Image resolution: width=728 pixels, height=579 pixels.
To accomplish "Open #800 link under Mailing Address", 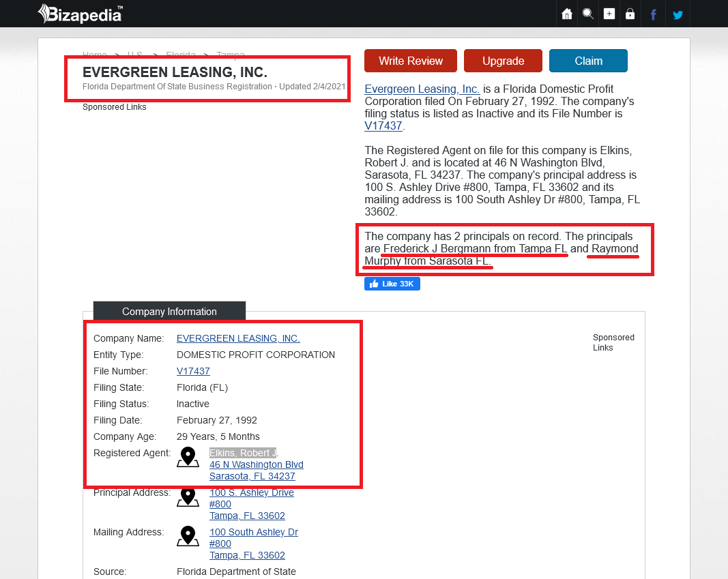I will click(x=220, y=544).
